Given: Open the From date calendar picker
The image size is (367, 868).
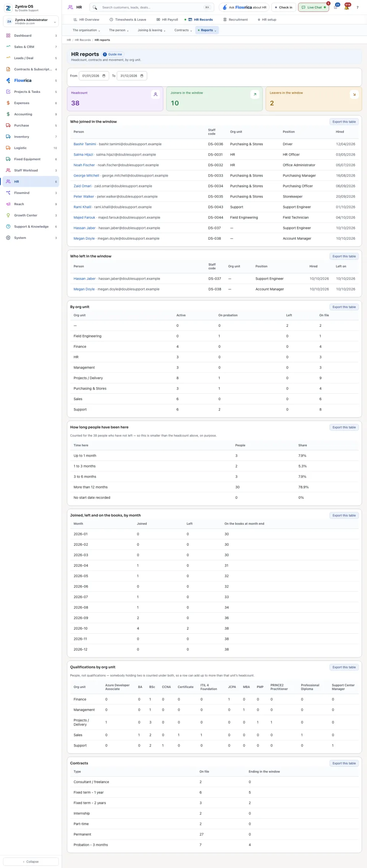Looking at the screenshot, I should pyautogui.click(x=104, y=76).
